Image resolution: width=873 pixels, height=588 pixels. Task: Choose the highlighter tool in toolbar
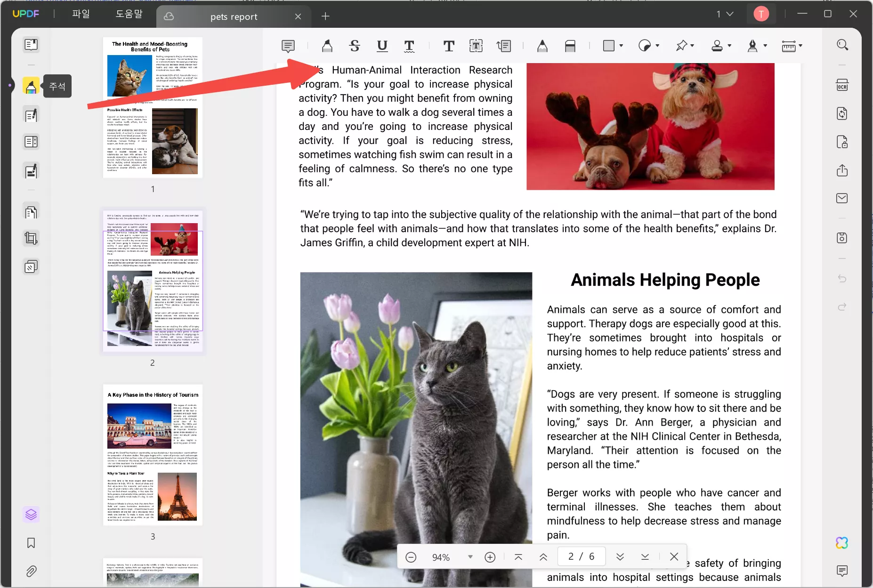[x=327, y=46]
